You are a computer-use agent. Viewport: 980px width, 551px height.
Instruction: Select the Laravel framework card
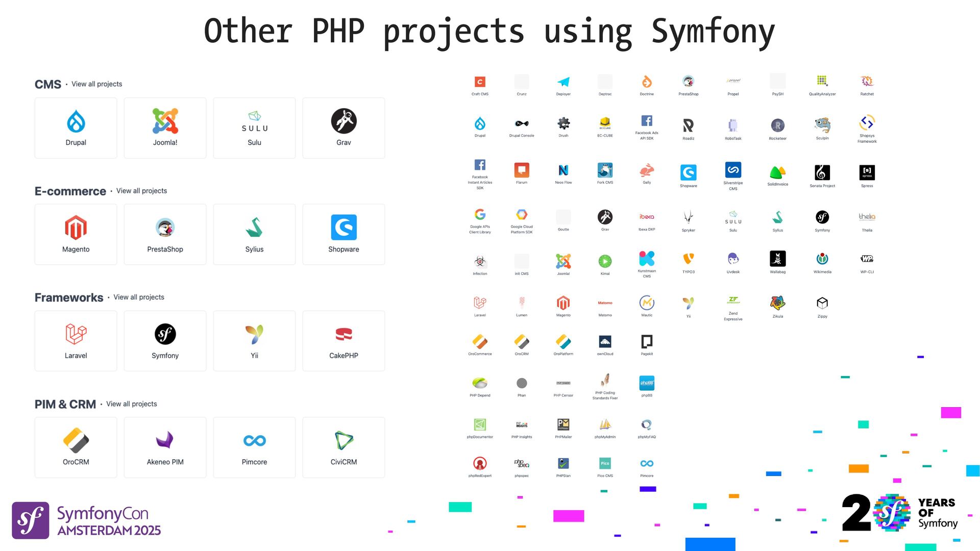(x=76, y=341)
